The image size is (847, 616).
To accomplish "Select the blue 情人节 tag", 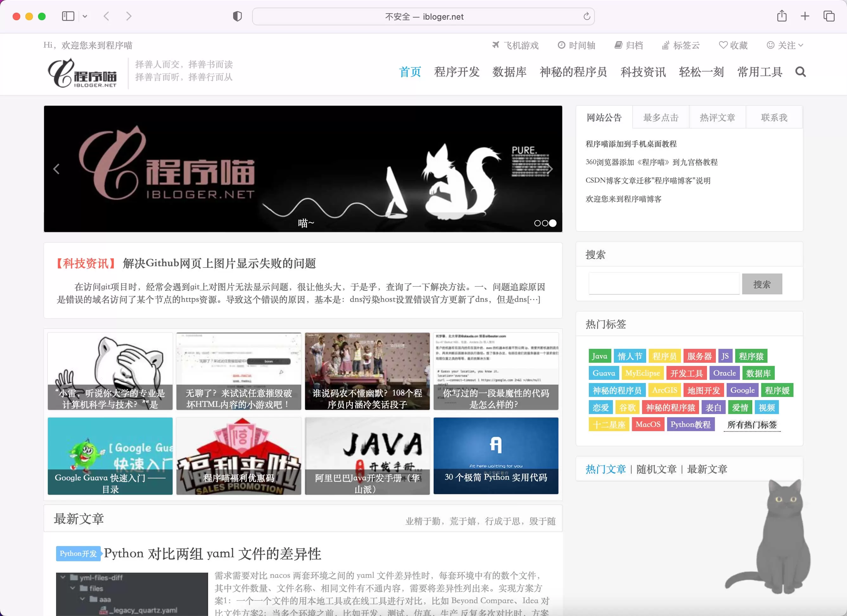I will 629,356.
